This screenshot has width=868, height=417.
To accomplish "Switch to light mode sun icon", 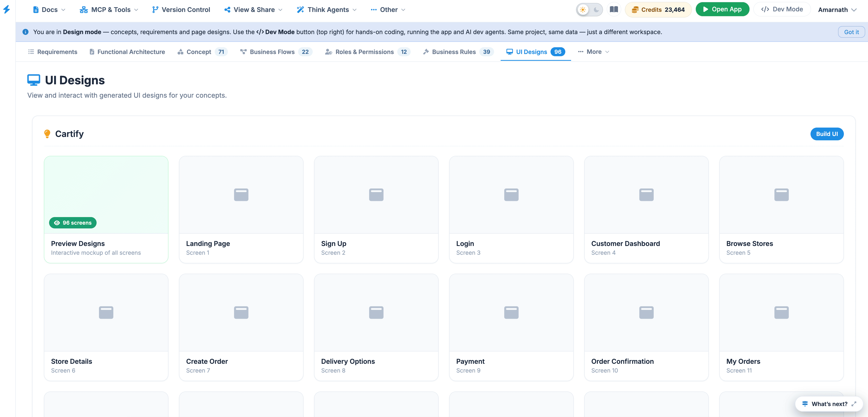I will (x=583, y=9).
